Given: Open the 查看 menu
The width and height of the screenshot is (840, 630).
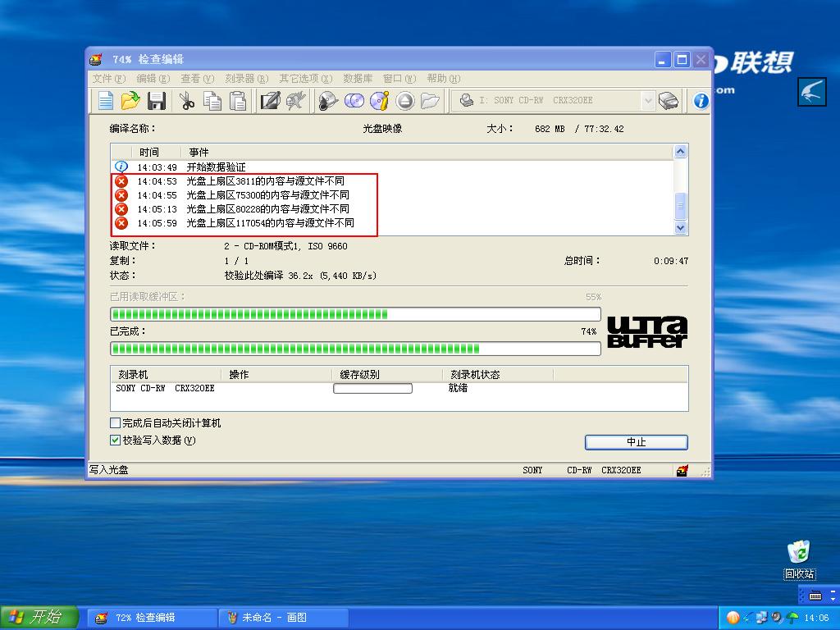Looking at the screenshot, I should (197, 79).
